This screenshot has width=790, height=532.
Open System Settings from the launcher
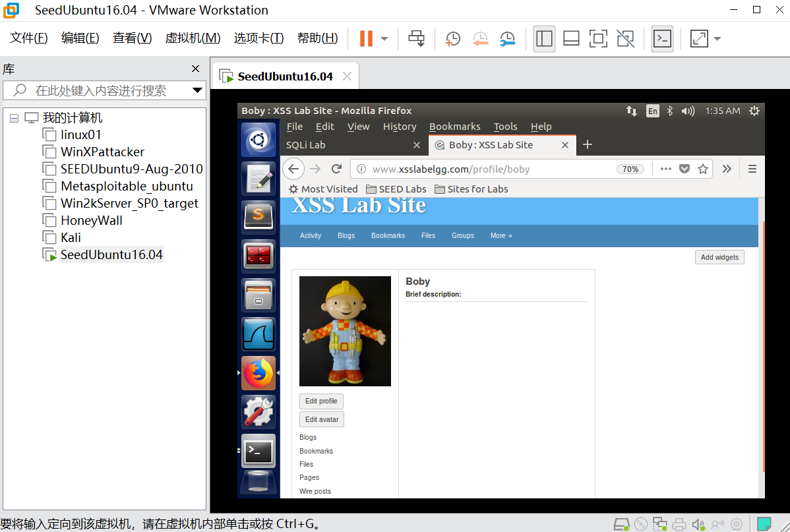pyautogui.click(x=258, y=411)
